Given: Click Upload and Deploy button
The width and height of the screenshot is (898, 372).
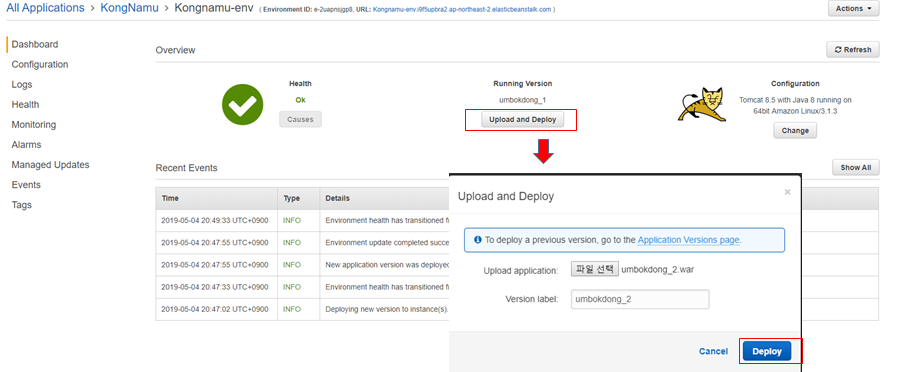Looking at the screenshot, I should tap(523, 120).
